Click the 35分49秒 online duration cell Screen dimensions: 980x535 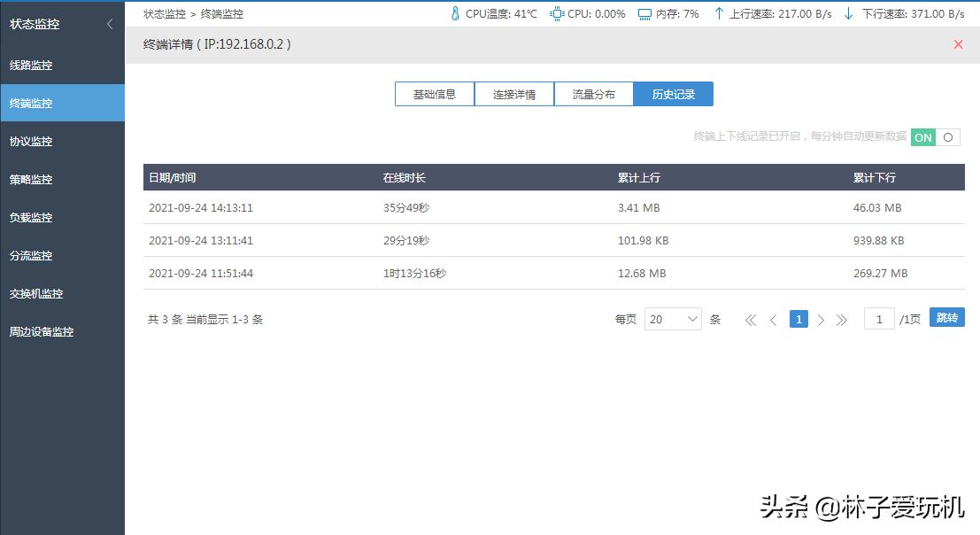point(406,208)
